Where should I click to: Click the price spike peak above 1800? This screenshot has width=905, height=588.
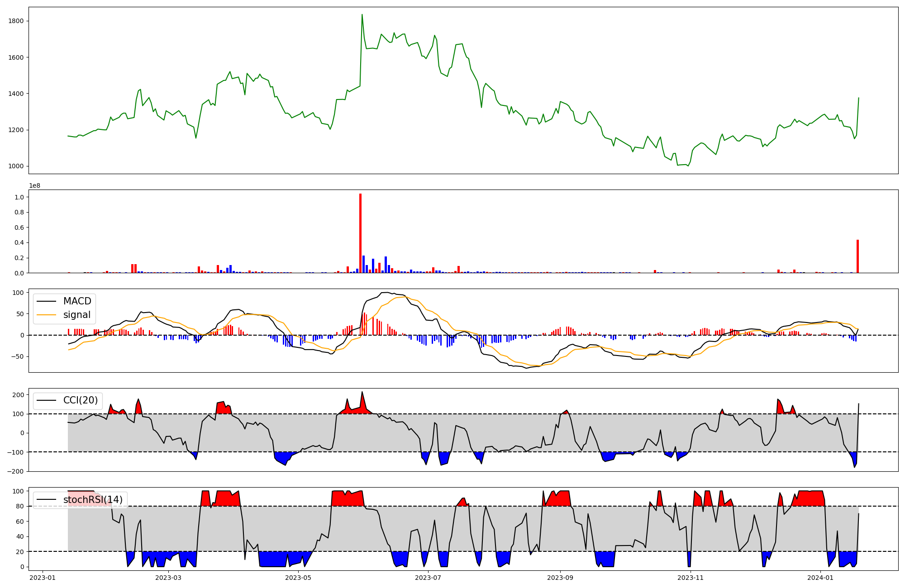(362, 14)
